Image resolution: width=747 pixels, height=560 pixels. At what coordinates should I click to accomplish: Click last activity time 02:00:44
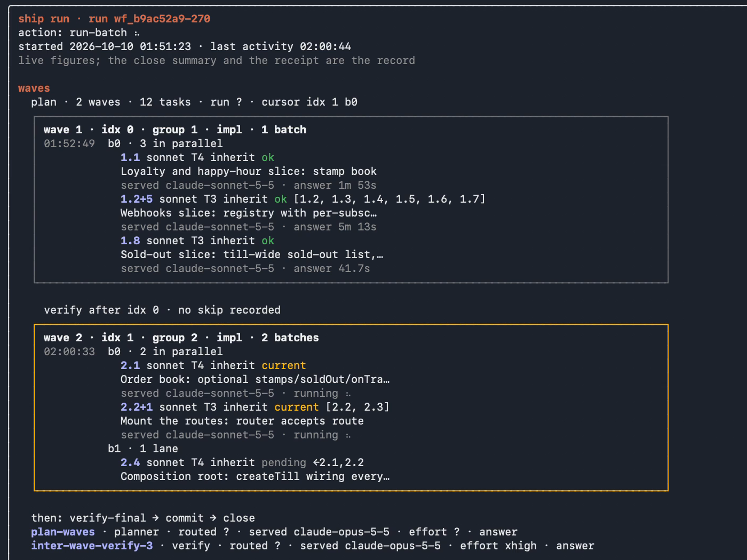pos(325,46)
